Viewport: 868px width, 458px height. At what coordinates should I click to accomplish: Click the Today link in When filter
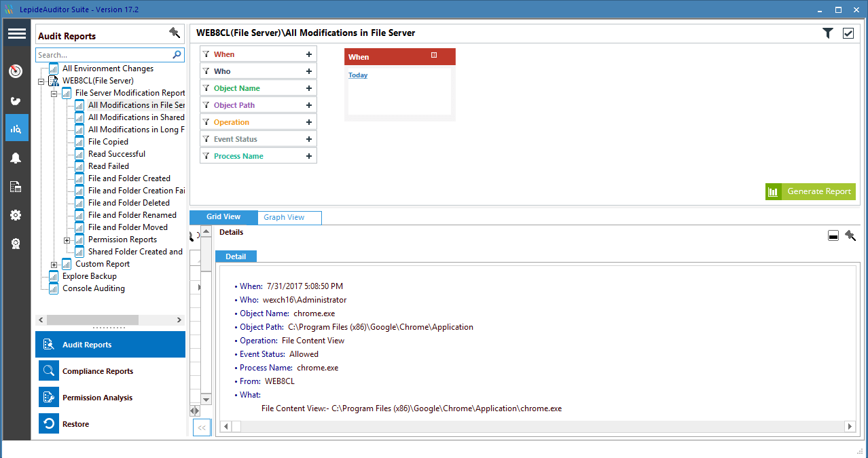(x=358, y=75)
